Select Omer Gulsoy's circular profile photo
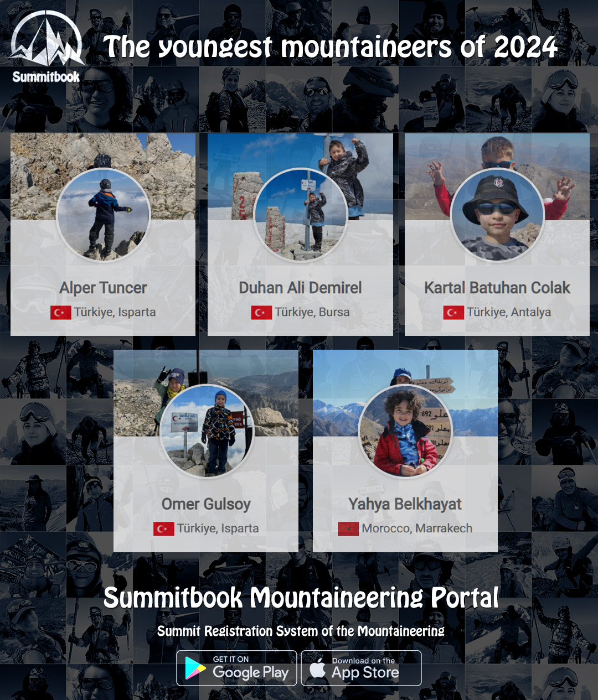The image size is (598, 700). pos(207,431)
